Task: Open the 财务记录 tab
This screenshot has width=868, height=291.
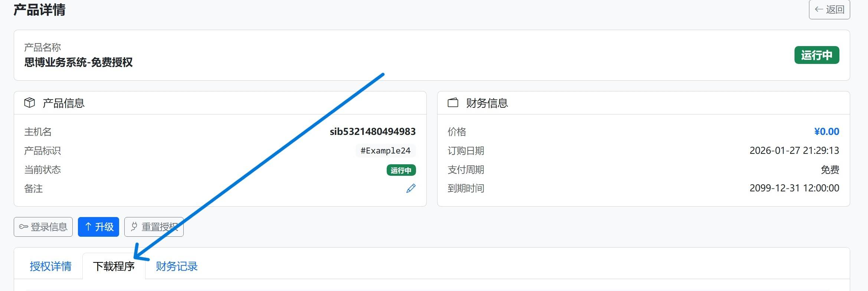Action: click(177, 266)
